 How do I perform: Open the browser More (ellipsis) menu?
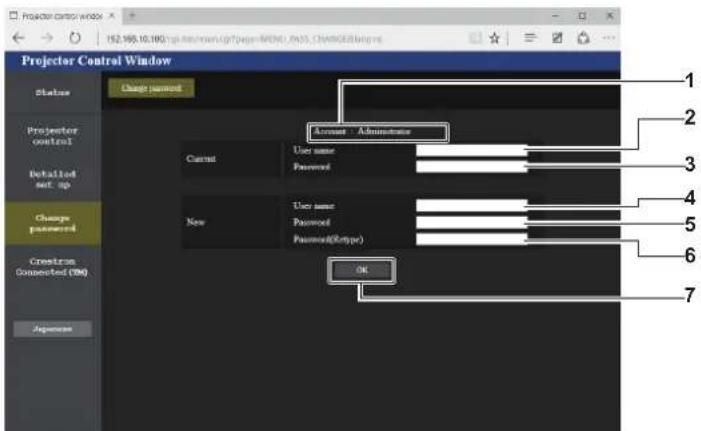(608, 38)
